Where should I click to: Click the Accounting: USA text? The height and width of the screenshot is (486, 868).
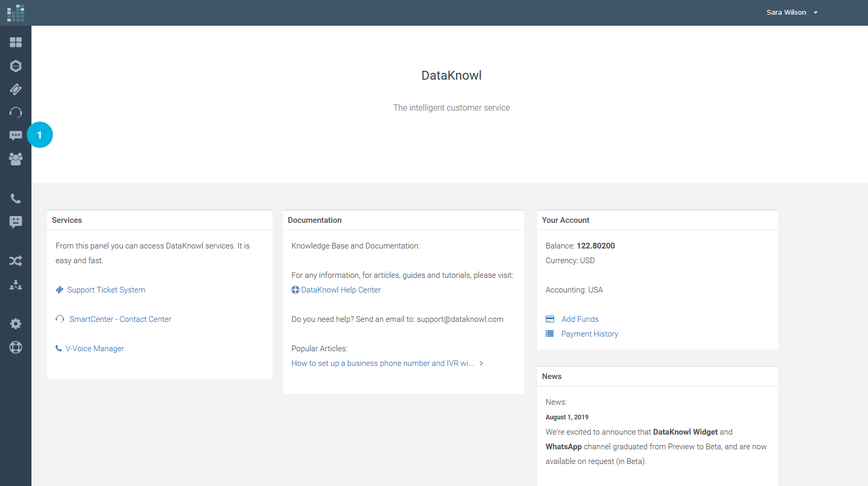pos(574,290)
